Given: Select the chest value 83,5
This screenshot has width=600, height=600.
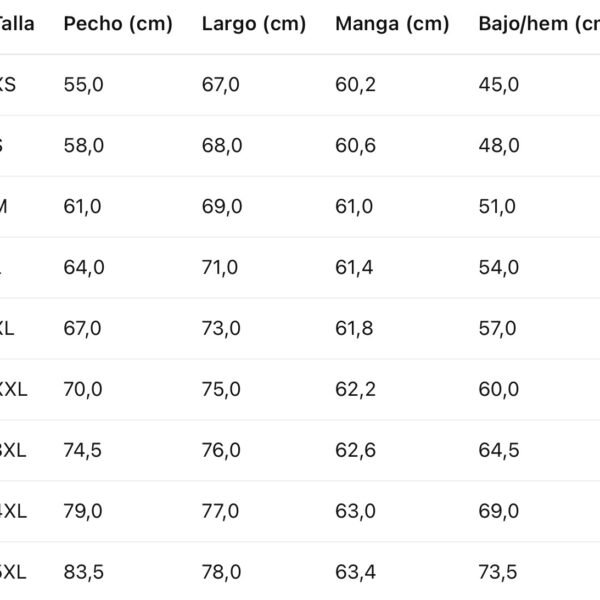Looking at the screenshot, I should pos(83,572).
